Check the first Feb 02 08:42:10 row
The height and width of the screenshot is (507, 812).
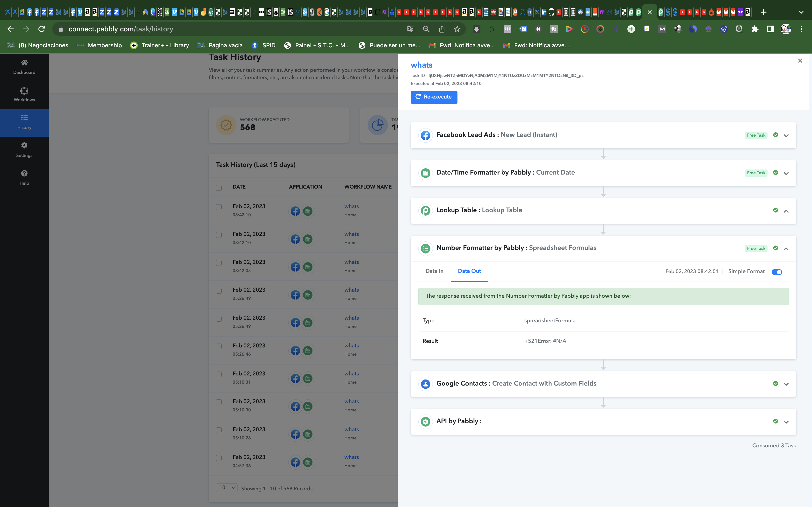219,207
